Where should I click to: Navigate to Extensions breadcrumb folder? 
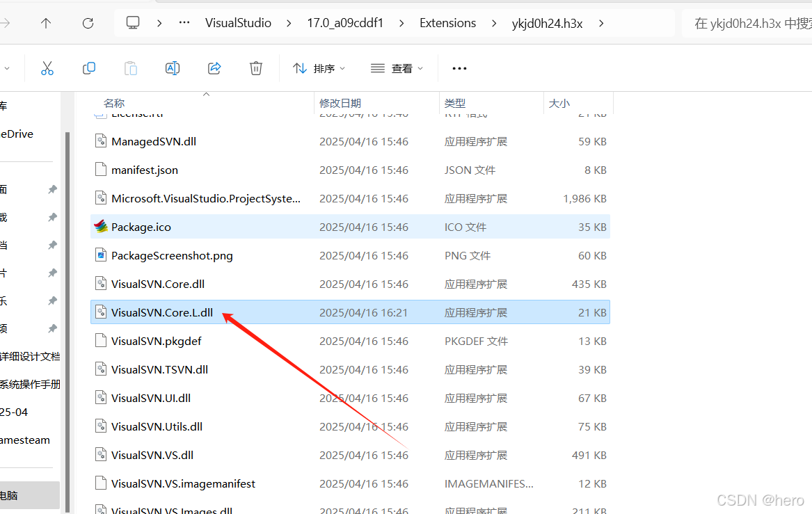click(x=447, y=23)
